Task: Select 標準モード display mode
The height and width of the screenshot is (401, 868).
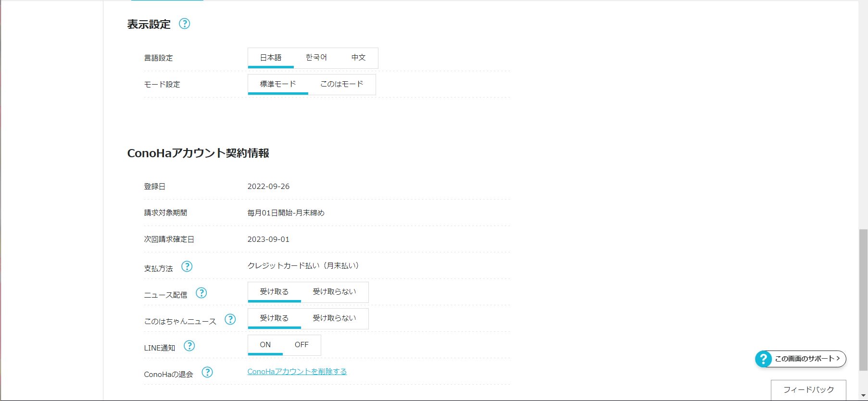Action: [x=278, y=84]
